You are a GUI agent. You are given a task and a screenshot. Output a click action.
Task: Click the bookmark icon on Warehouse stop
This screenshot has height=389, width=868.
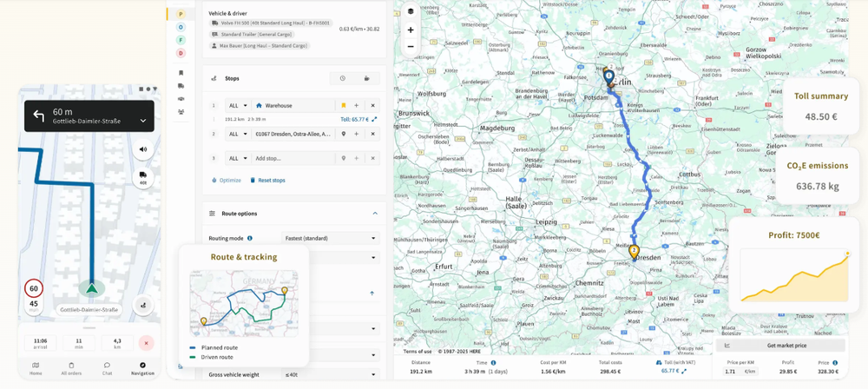click(343, 105)
